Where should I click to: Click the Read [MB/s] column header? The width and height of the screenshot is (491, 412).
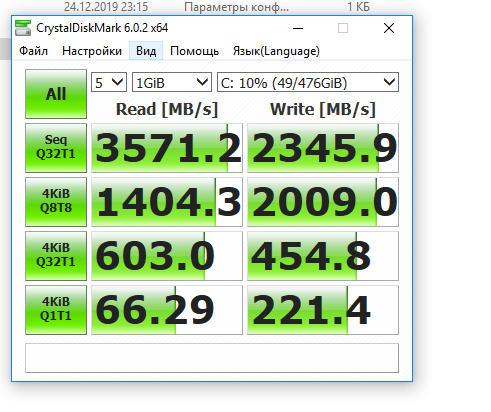pos(167,109)
